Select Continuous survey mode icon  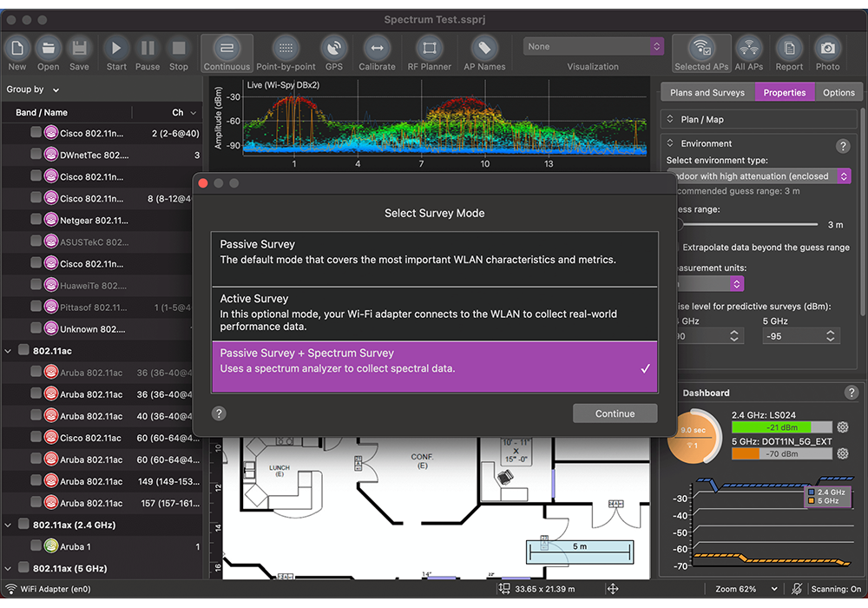pyautogui.click(x=227, y=49)
